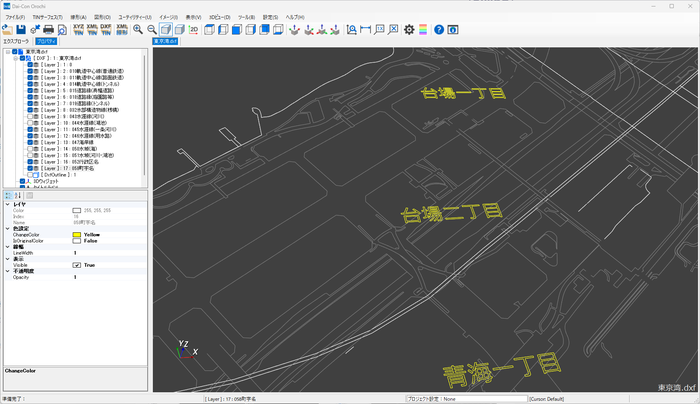Click the categorized sort icon in the property grid

point(8,196)
